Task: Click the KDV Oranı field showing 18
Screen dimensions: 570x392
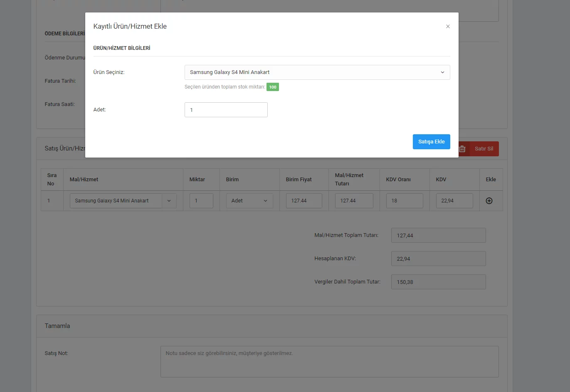Action: (x=404, y=201)
